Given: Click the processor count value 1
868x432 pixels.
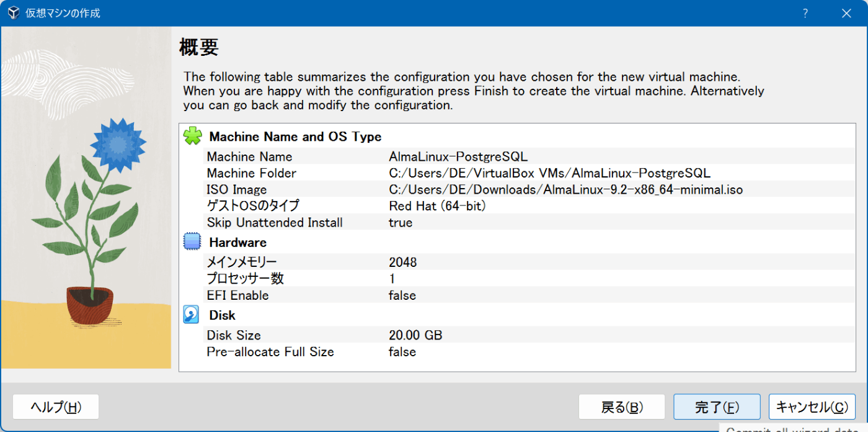Looking at the screenshot, I should 392,279.
